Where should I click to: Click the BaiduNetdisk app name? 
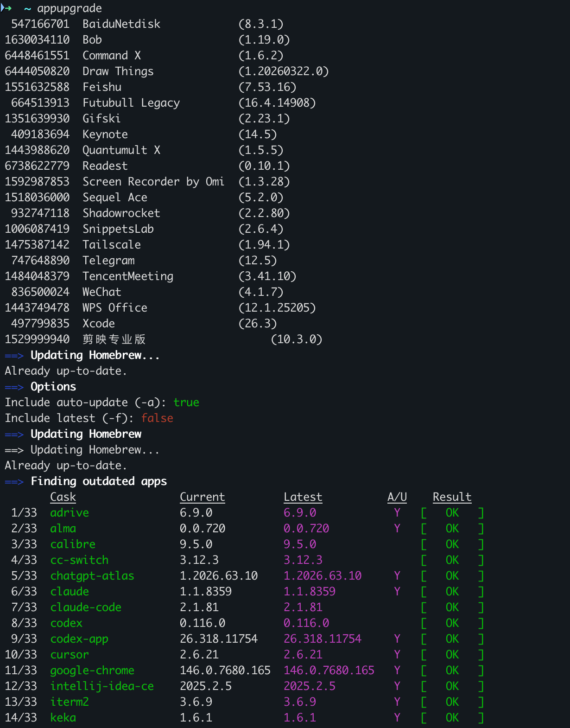click(x=121, y=24)
